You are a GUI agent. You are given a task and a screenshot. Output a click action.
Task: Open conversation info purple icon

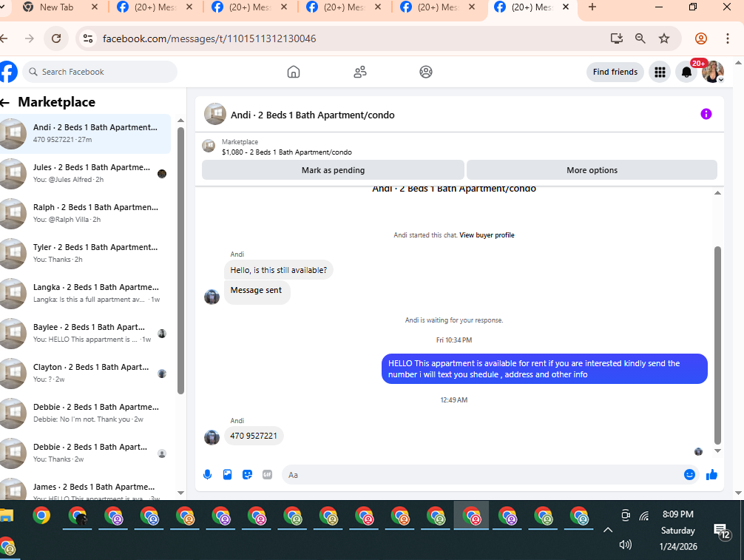706,114
